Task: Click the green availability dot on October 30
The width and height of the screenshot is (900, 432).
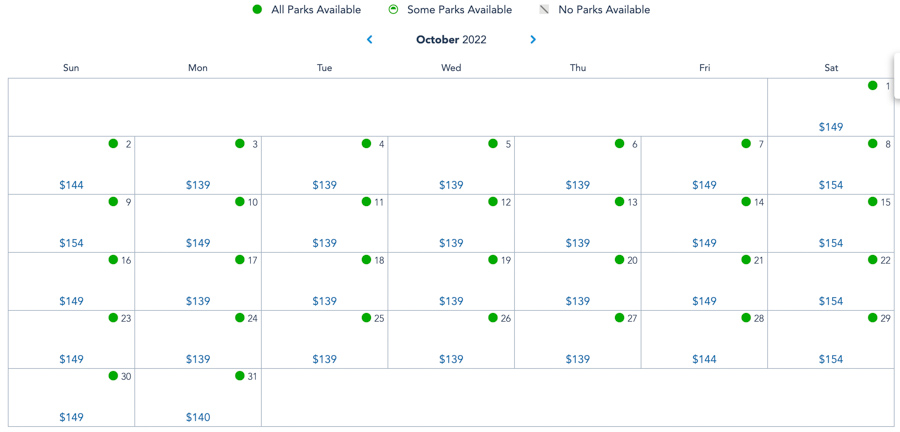Action: [x=114, y=376]
